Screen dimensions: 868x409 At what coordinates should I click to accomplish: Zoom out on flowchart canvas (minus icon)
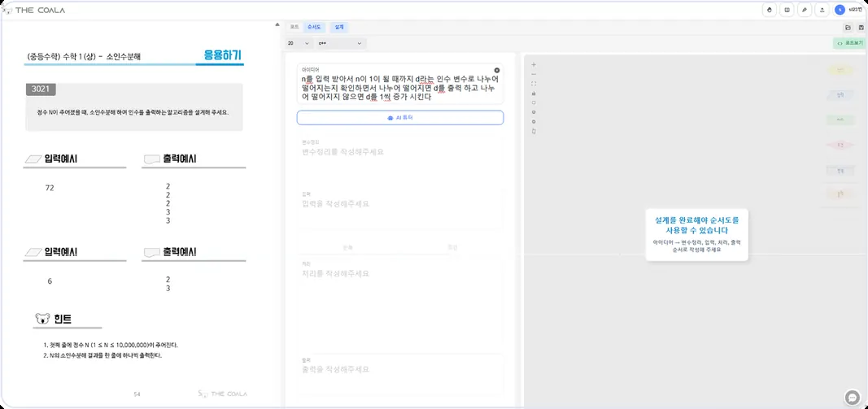point(534,74)
